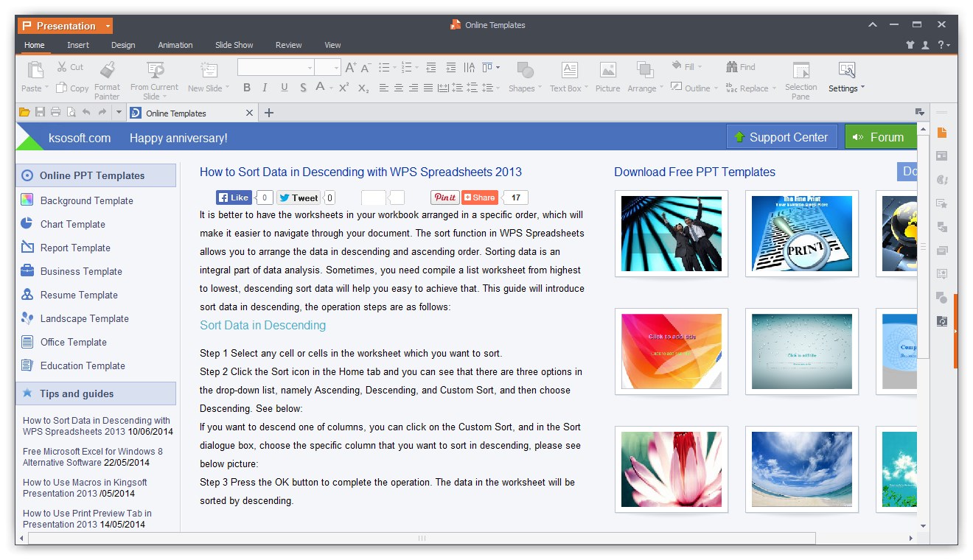The height and width of the screenshot is (560, 973).
Task: Visit the Support Center
Action: 781,136
